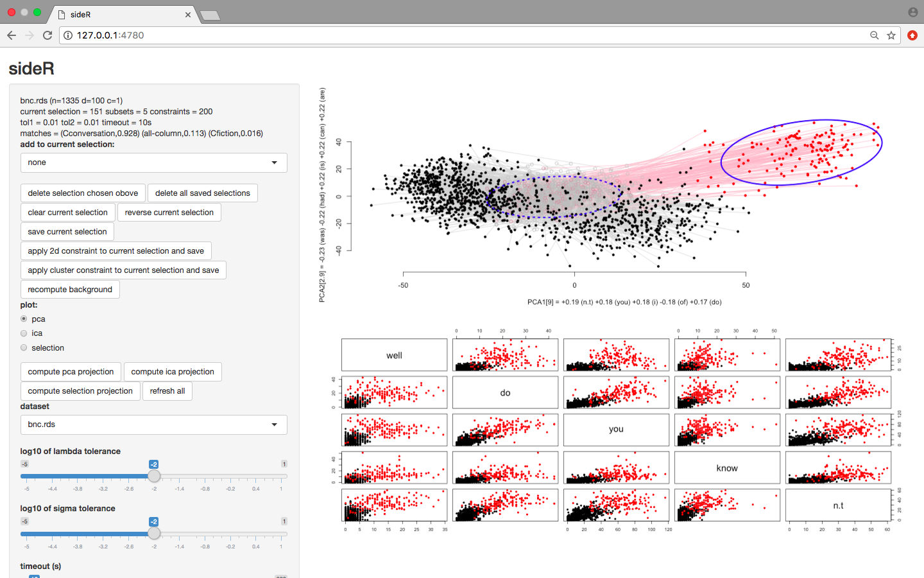Image resolution: width=924 pixels, height=578 pixels.
Task: Click the 'dataset' label above bnc.rds
Action: pyautogui.click(x=35, y=407)
